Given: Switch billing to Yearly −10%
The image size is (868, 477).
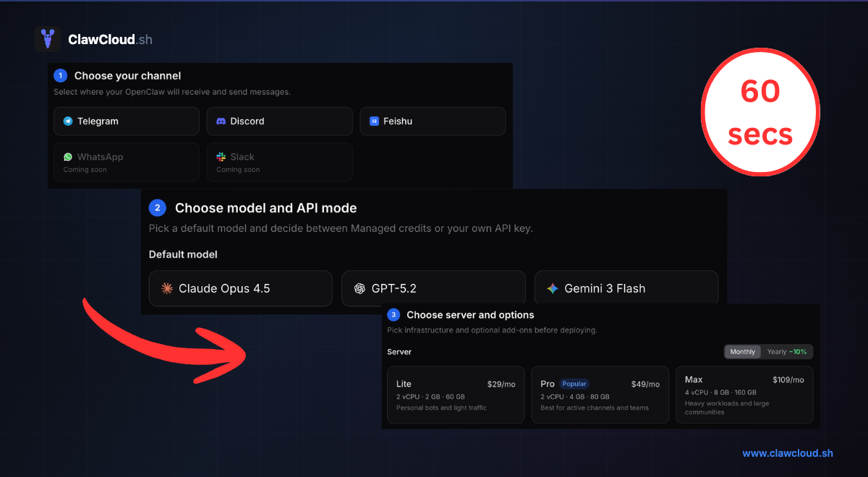Looking at the screenshot, I should 787,352.
